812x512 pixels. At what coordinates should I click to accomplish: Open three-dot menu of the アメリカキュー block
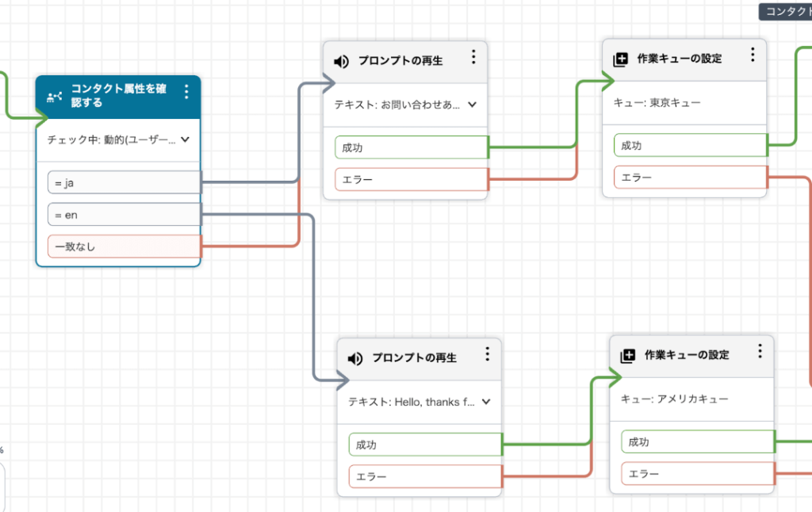[760, 351]
